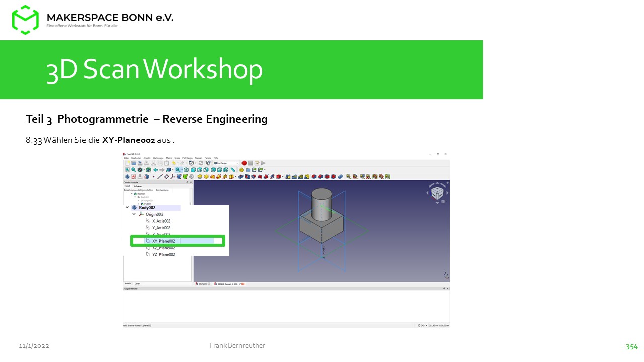Click the Create sketch icon

134,176
